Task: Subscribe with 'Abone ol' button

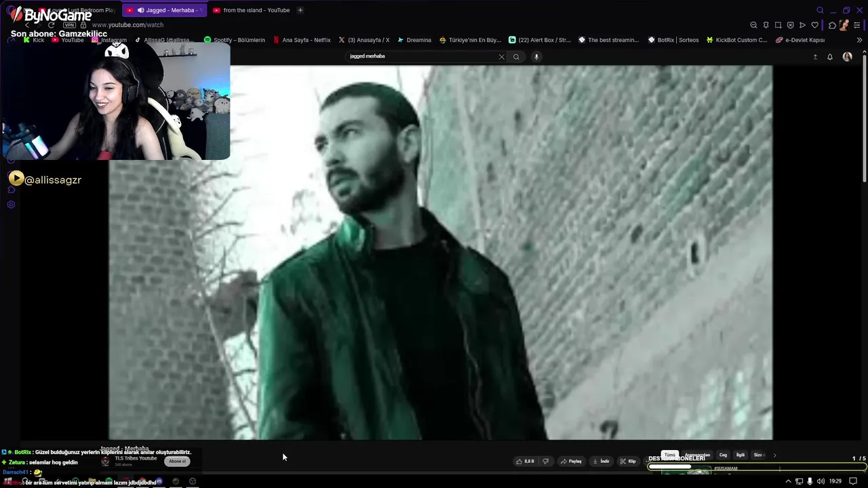Action: click(177, 462)
